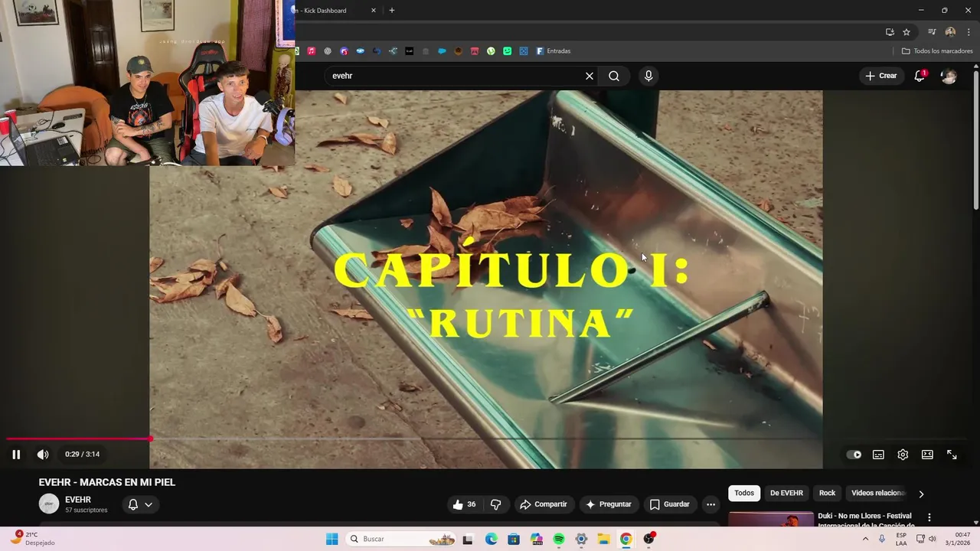Open a new browser tab with plus
The image size is (980, 551).
(x=392, y=11)
